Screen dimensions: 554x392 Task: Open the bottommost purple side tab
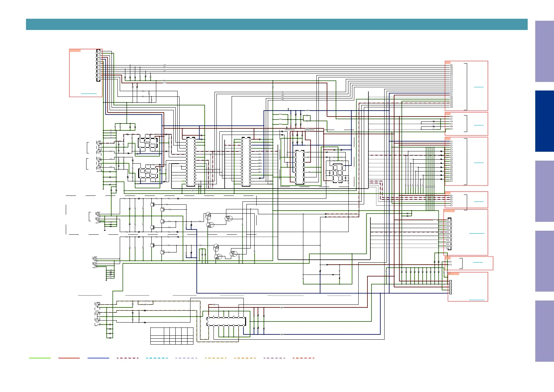[544, 331]
